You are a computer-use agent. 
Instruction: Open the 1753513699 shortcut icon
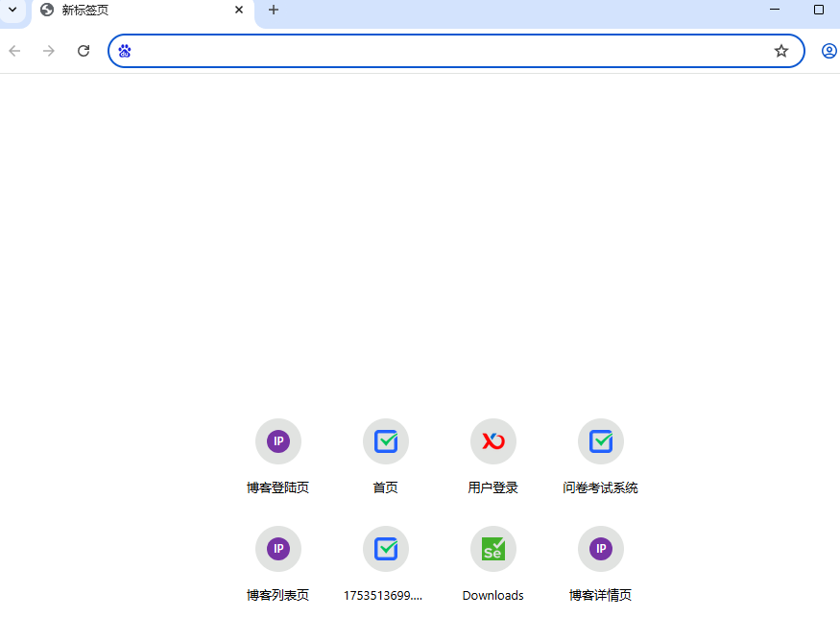pyautogui.click(x=386, y=549)
